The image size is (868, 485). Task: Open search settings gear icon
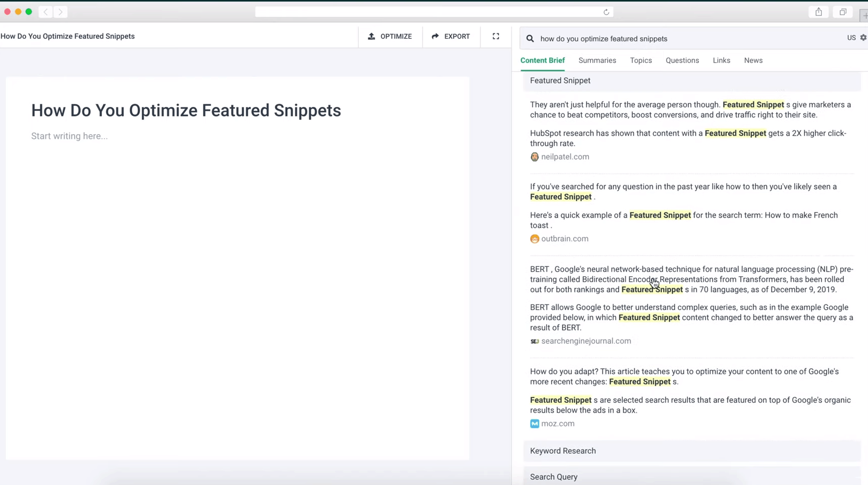coord(863,38)
